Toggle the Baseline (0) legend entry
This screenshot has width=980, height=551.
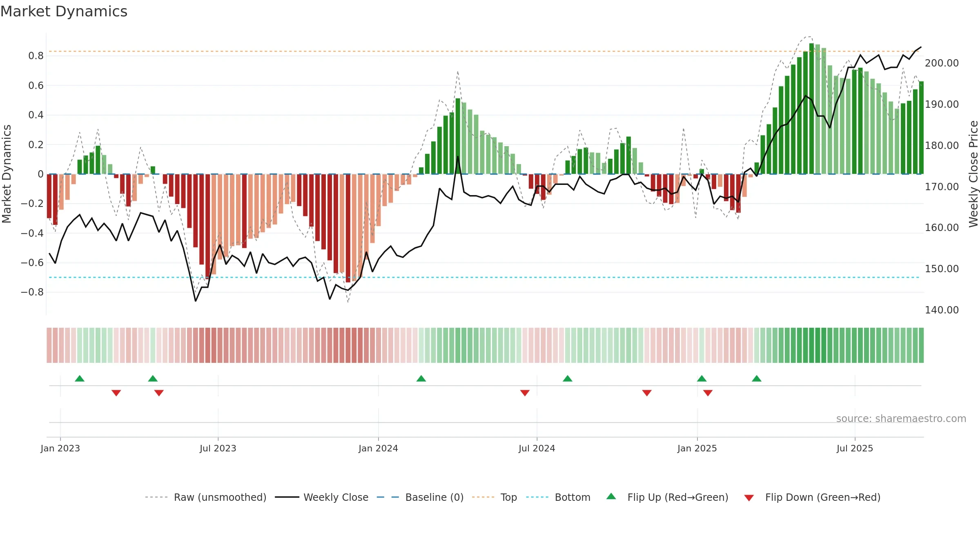tap(420, 497)
